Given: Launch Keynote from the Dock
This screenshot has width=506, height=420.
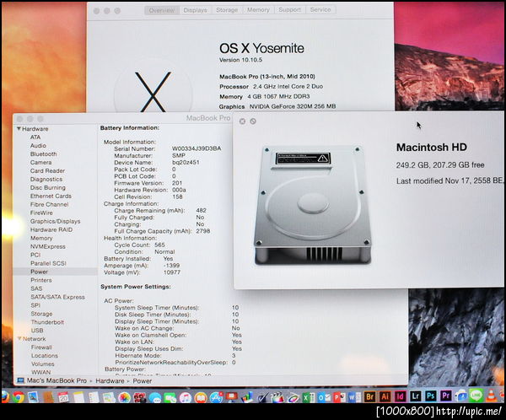Looking at the screenshot, I should coord(231,397).
